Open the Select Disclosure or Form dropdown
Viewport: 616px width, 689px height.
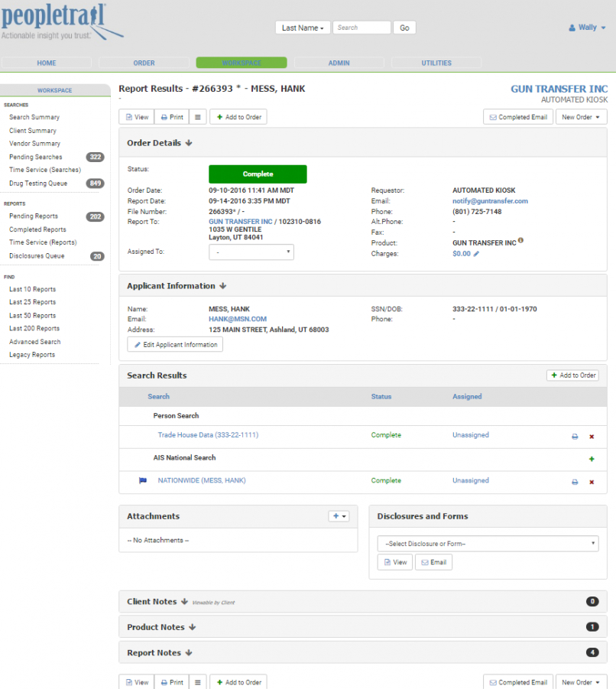point(488,544)
